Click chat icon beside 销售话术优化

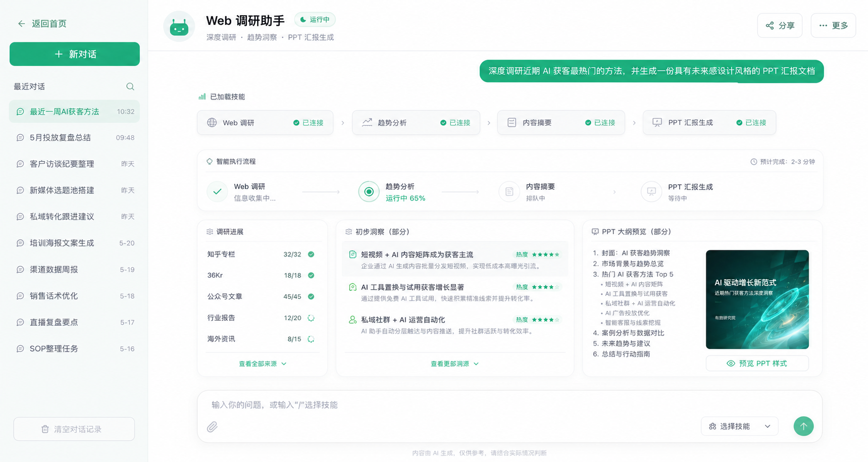(x=20, y=296)
